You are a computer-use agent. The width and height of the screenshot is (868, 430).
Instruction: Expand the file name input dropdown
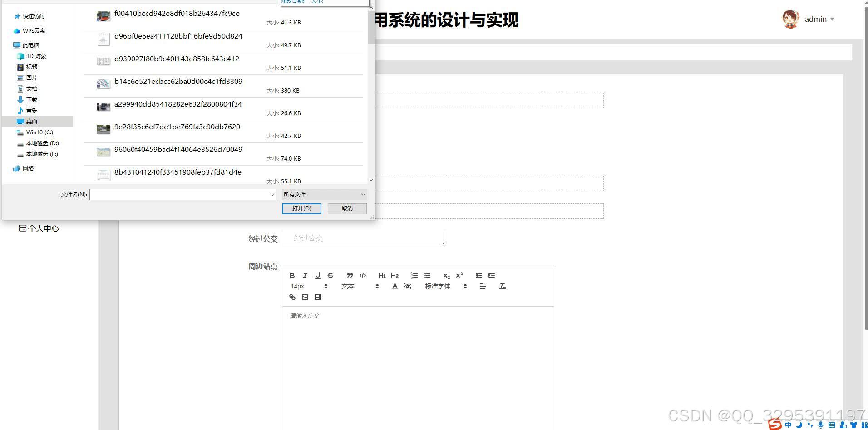(x=271, y=194)
